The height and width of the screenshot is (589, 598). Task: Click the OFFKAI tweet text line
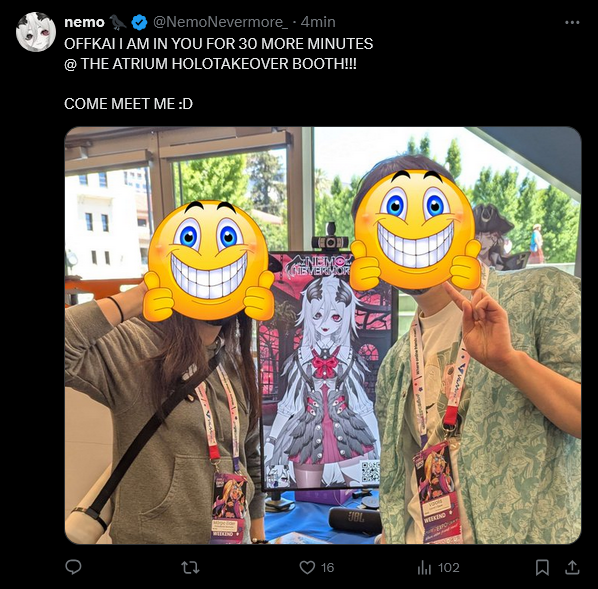click(219, 44)
